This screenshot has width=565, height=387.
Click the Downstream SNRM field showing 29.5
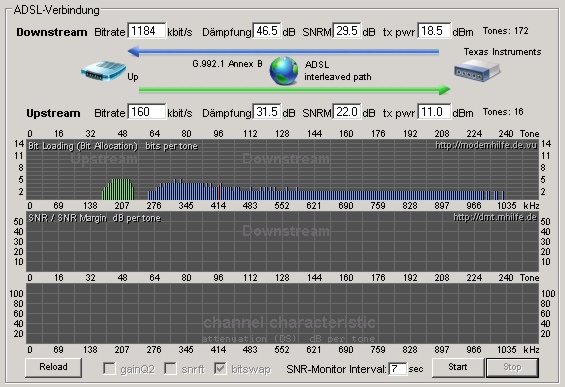(347, 31)
